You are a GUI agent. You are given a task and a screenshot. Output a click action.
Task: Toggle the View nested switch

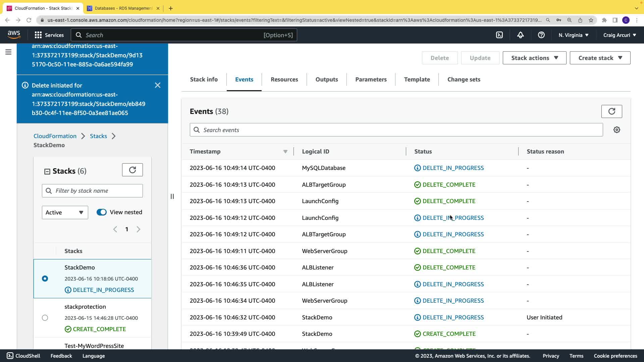[101, 212]
